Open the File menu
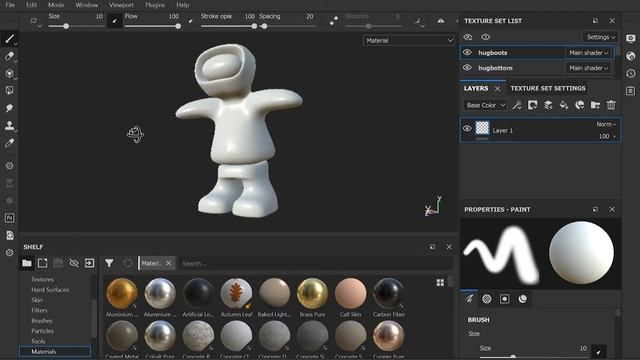640x360 pixels. click(10, 5)
